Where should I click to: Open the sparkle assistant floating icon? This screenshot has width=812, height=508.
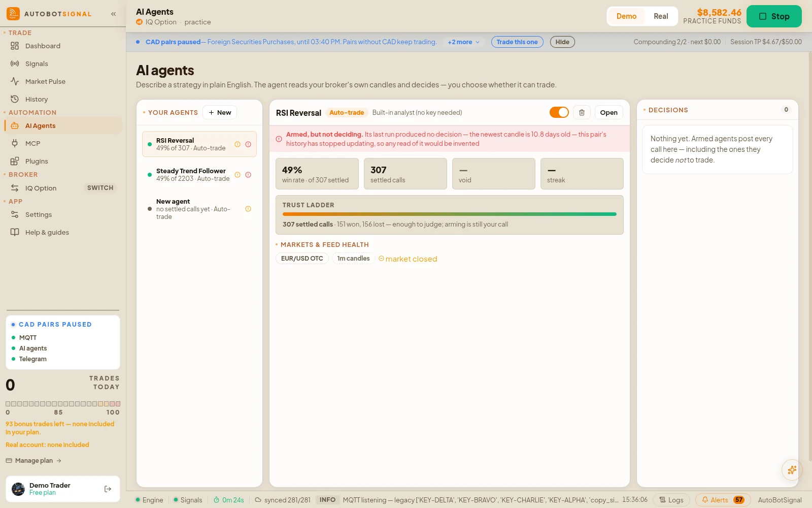tap(792, 470)
